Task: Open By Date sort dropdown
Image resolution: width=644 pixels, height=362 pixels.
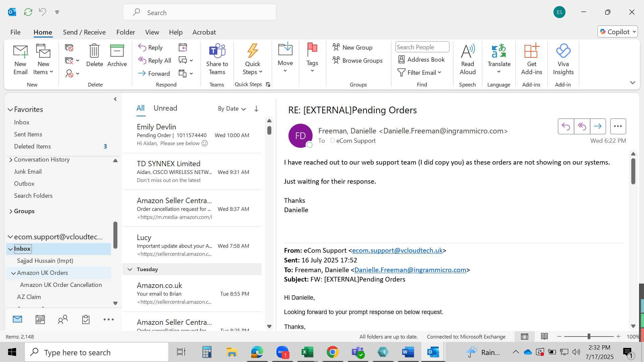Action: tap(232, 109)
